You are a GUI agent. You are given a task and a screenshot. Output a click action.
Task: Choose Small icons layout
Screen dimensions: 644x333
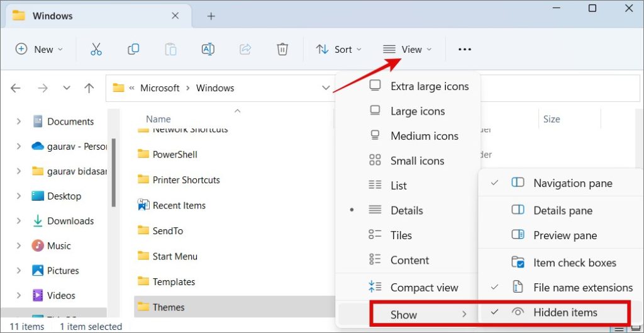408,161
